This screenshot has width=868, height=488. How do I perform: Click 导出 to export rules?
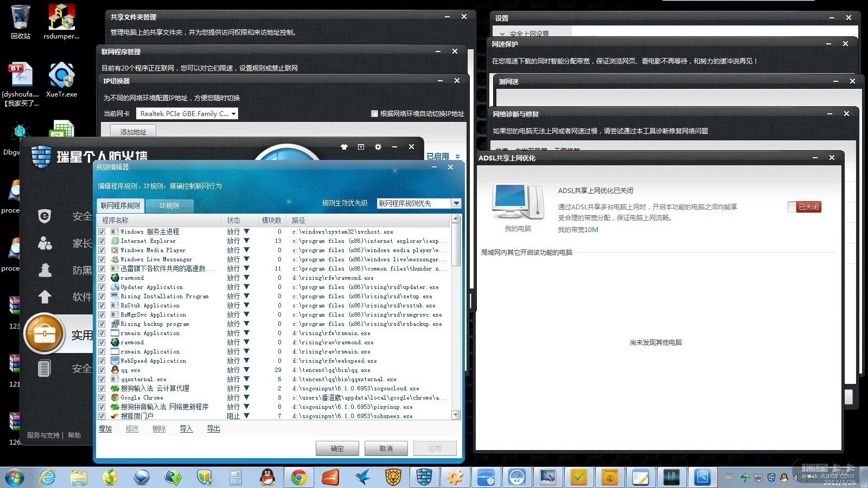point(213,429)
